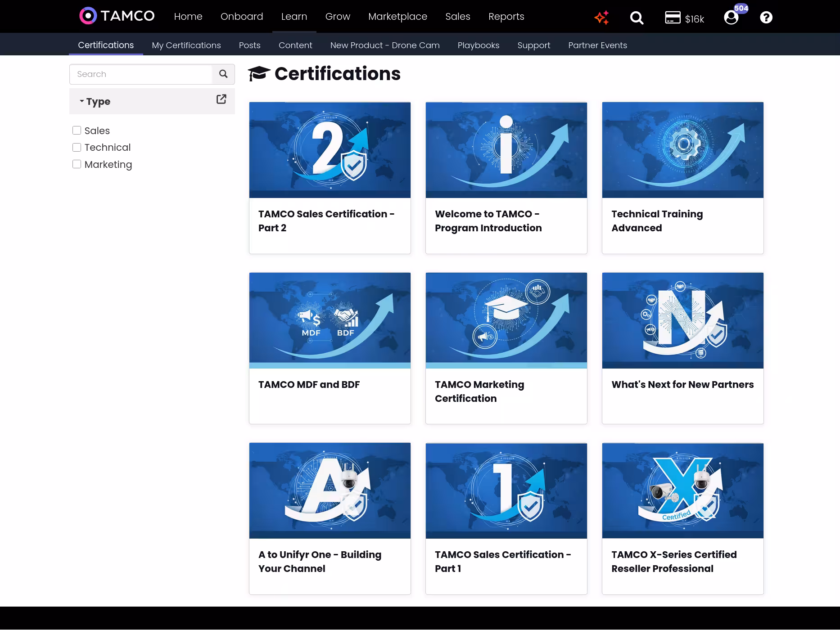
Task: Tick the Marketing filter checkbox
Action: (x=77, y=164)
